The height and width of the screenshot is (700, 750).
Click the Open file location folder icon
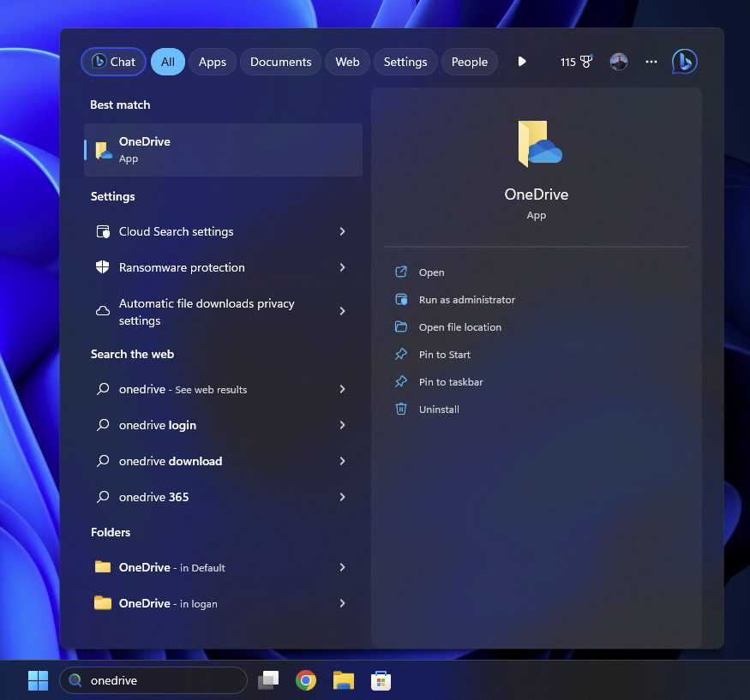coord(401,326)
